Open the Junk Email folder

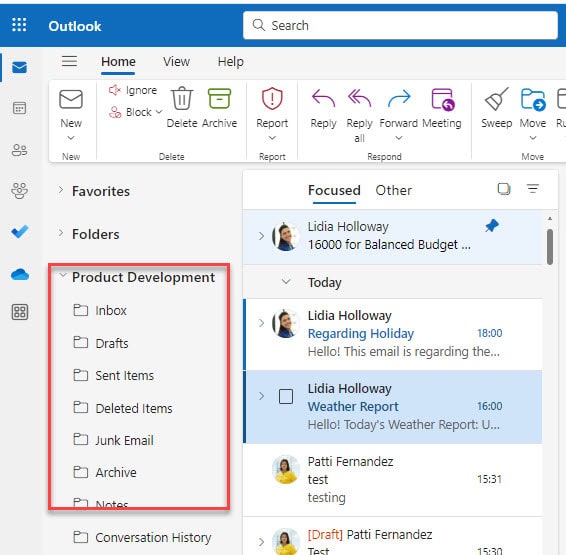[113, 441]
